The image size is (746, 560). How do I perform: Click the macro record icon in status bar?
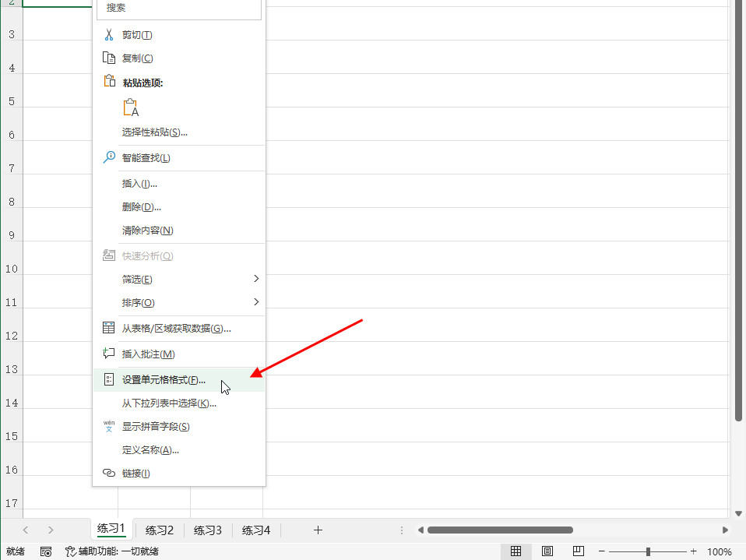[46, 551]
